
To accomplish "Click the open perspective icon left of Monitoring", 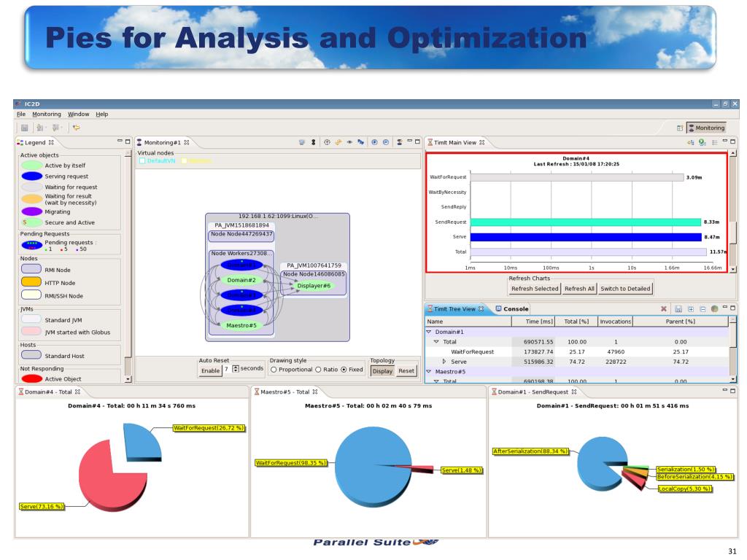I will point(680,128).
